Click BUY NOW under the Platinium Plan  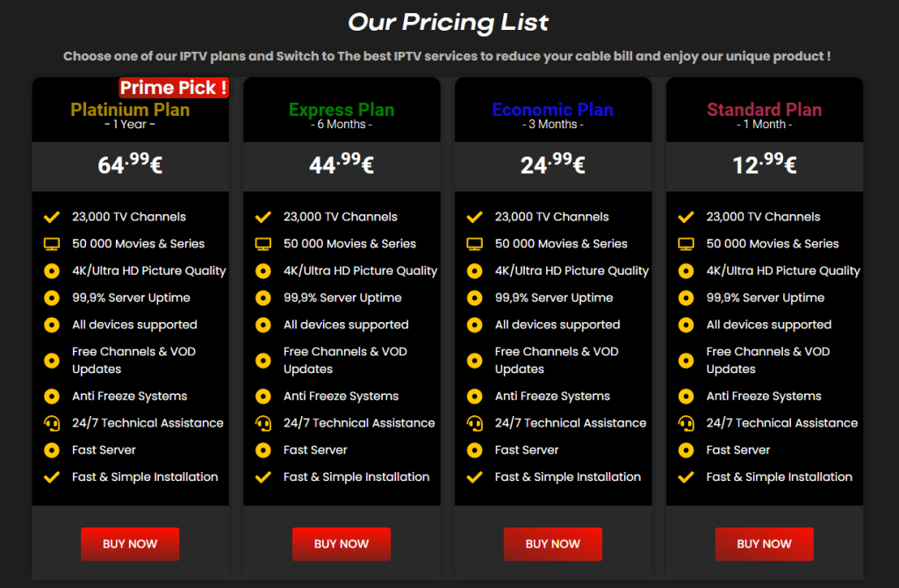click(x=130, y=544)
